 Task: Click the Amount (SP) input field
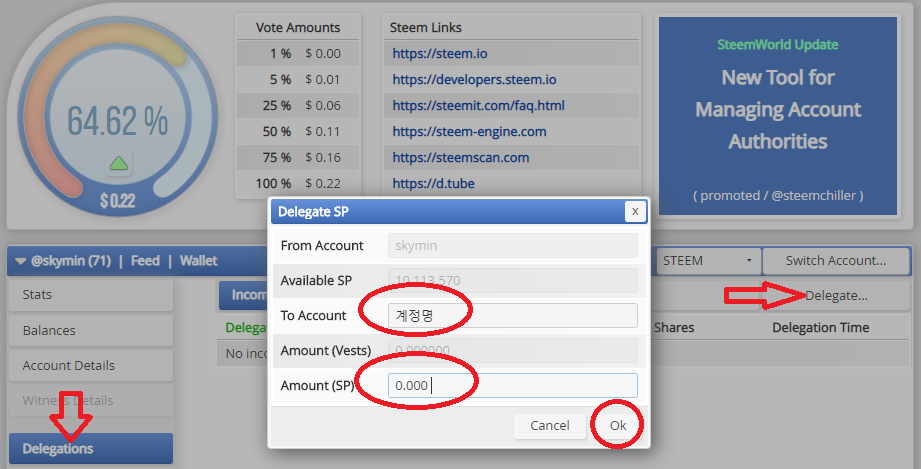coord(512,385)
